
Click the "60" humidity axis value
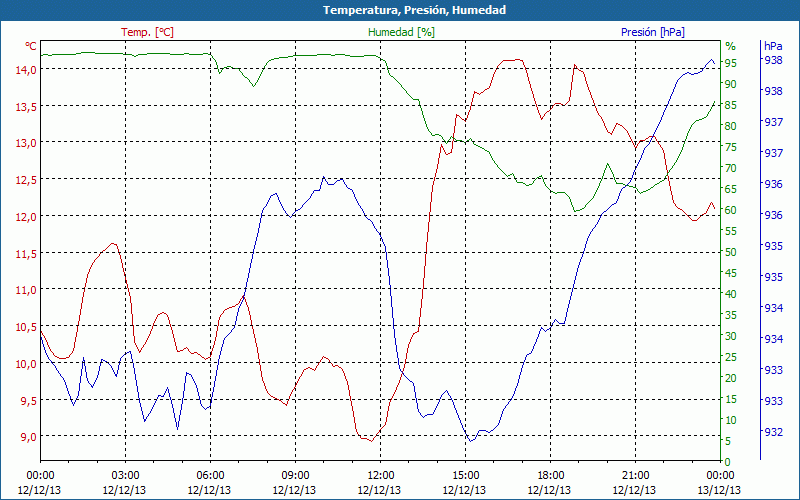731,210
